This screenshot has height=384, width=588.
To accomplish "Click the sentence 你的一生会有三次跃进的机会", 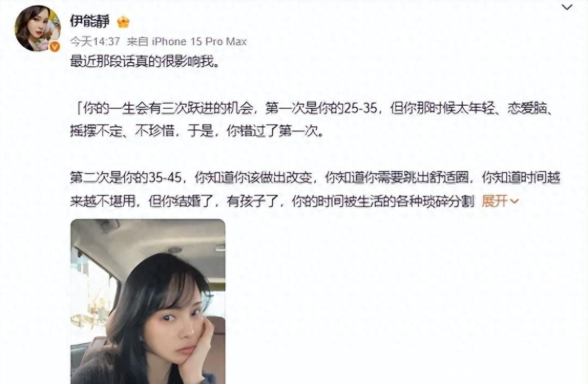I will (x=168, y=108).
